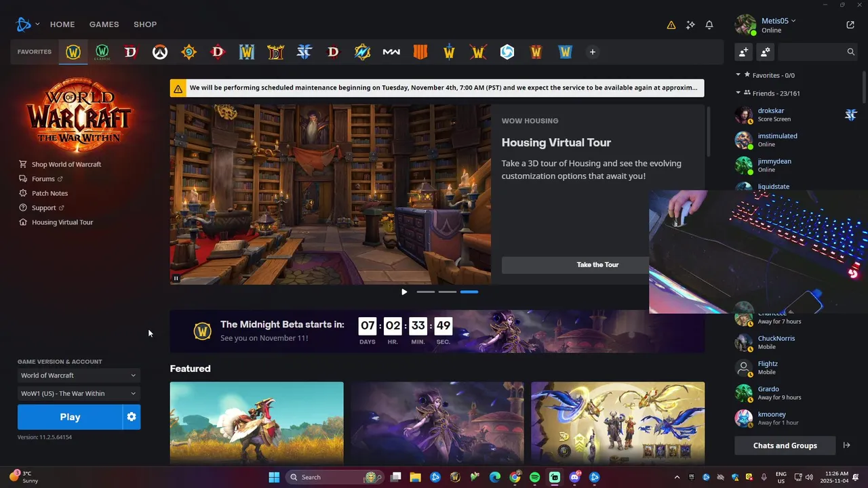
Task: Open the first Featured thumbnail with the bird mount
Action: pyautogui.click(x=256, y=423)
